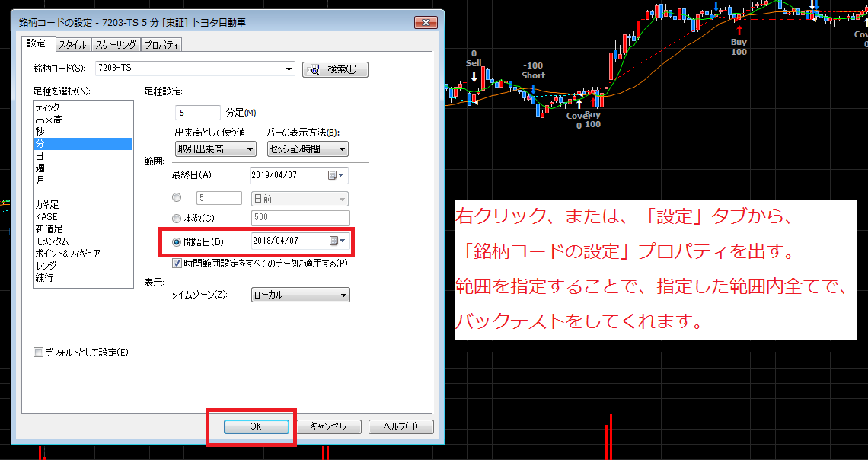Image resolution: width=868 pixels, height=460 pixels.
Task: Open the タイムゾーン ローカル dropdown
Action: click(301, 295)
